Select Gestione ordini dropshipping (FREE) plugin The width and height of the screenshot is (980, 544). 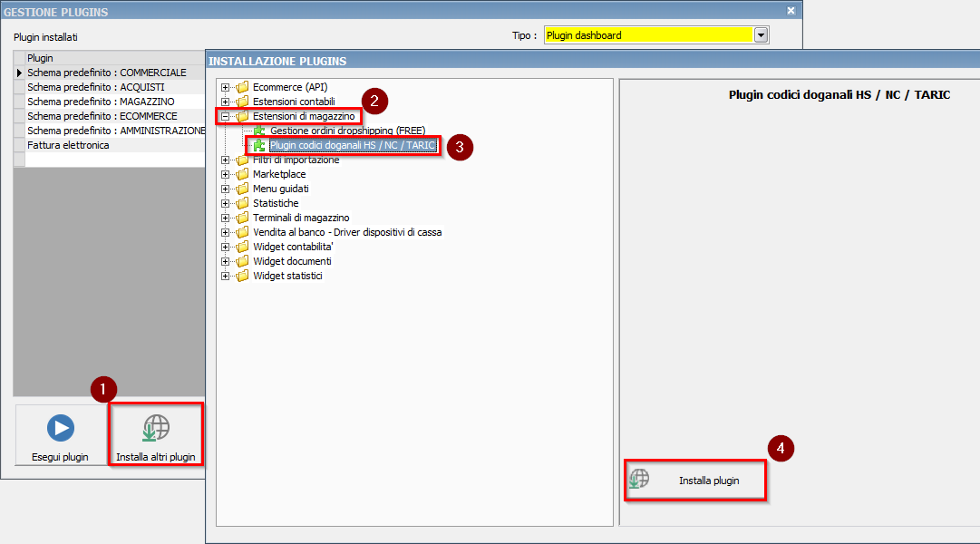point(347,131)
